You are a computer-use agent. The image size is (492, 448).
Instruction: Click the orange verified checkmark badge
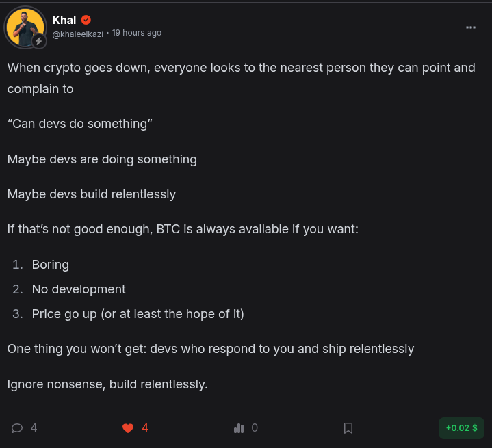coord(86,20)
